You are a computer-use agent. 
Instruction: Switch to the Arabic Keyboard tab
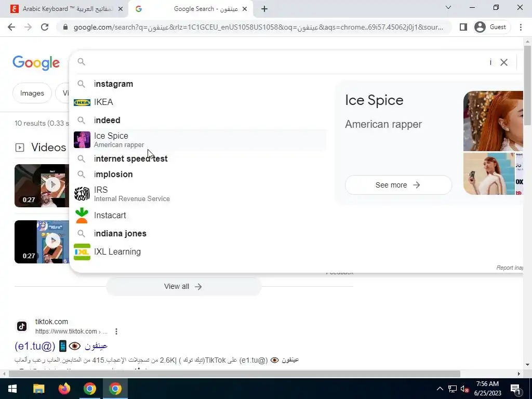tap(67, 9)
